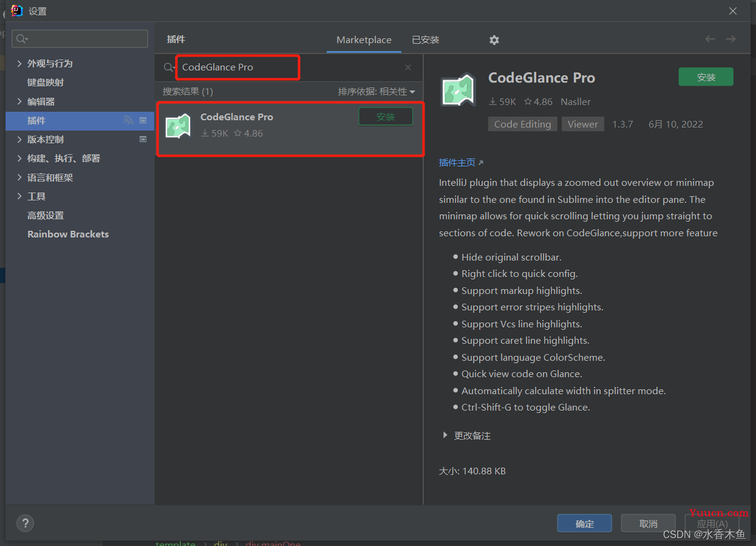
Task: Click the 大小: 140.88 KB text
Action: [x=472, y=471]
